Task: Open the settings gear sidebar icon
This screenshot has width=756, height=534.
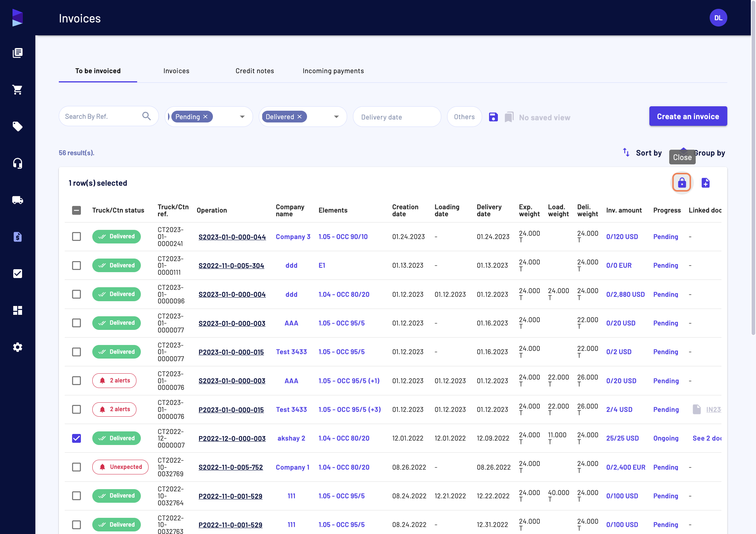Action: coord(18,347)
